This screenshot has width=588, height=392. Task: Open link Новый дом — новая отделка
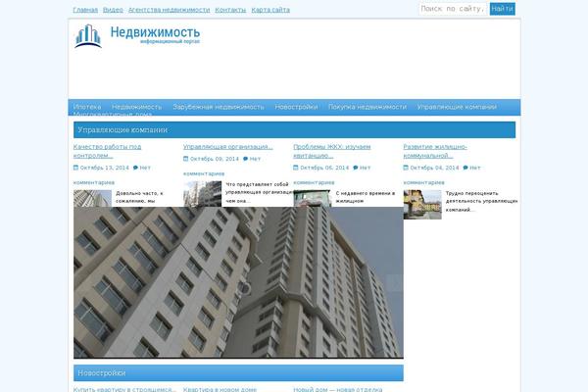click(x=338, y=389)
